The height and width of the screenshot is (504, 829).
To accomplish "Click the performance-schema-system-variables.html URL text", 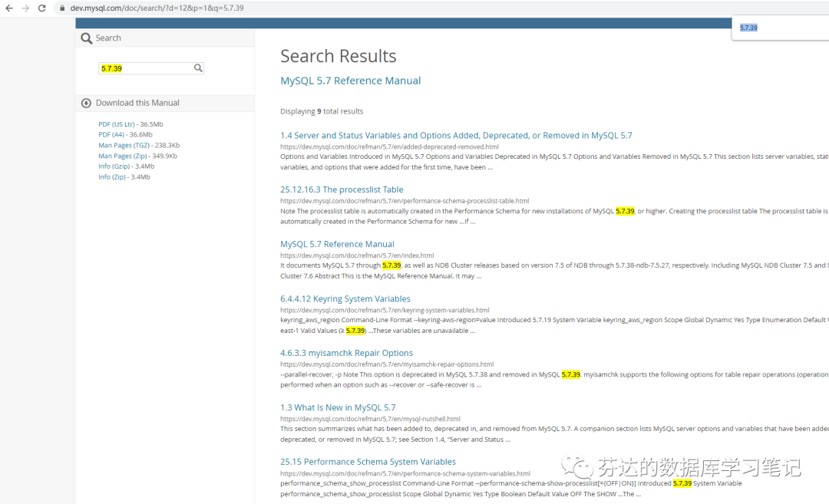I will pos(405,474).
